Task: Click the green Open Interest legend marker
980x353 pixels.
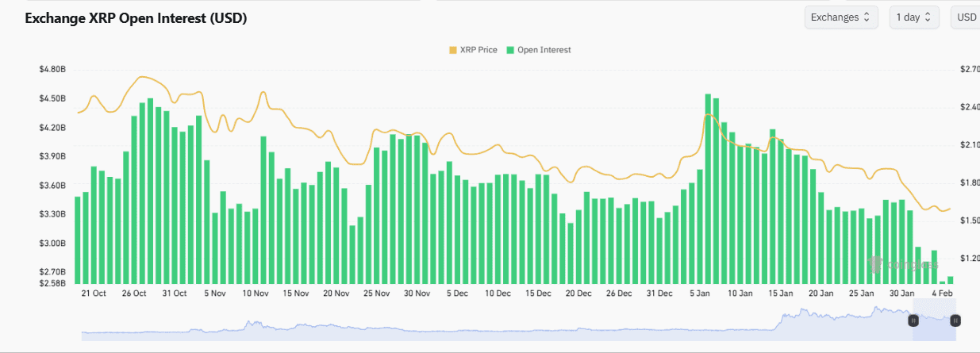Action: point(510,50)
